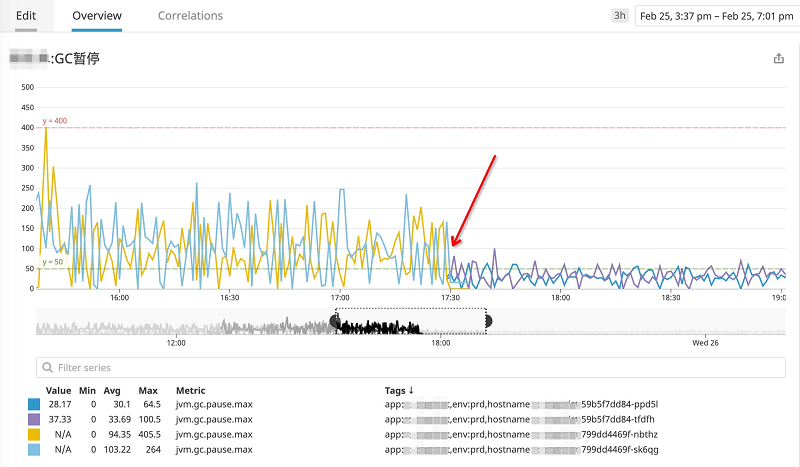Open the Correlations tab

pos(190,16)
